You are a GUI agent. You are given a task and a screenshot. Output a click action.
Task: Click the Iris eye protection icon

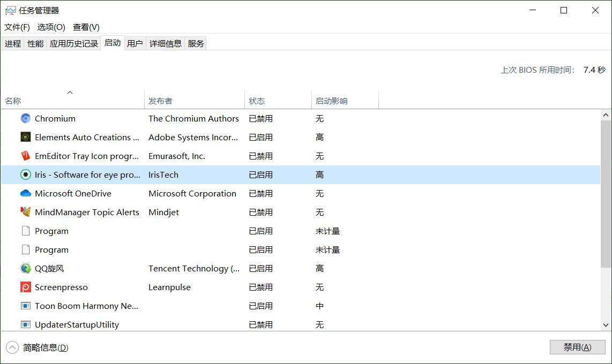pos(25,175)
